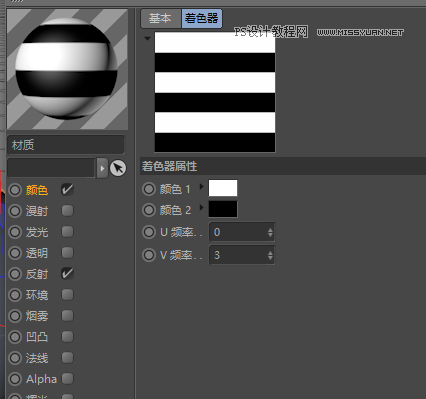This screenshot has height=399, width=426.
Task: Disable the 颜色 channel checkbox
Action: tap(67, 190)
